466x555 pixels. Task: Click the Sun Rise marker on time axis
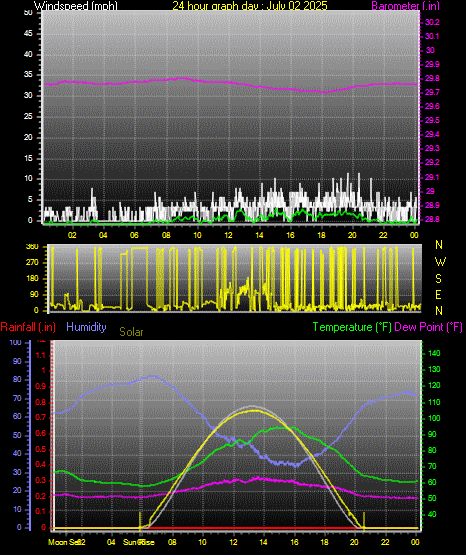point(139,542)
